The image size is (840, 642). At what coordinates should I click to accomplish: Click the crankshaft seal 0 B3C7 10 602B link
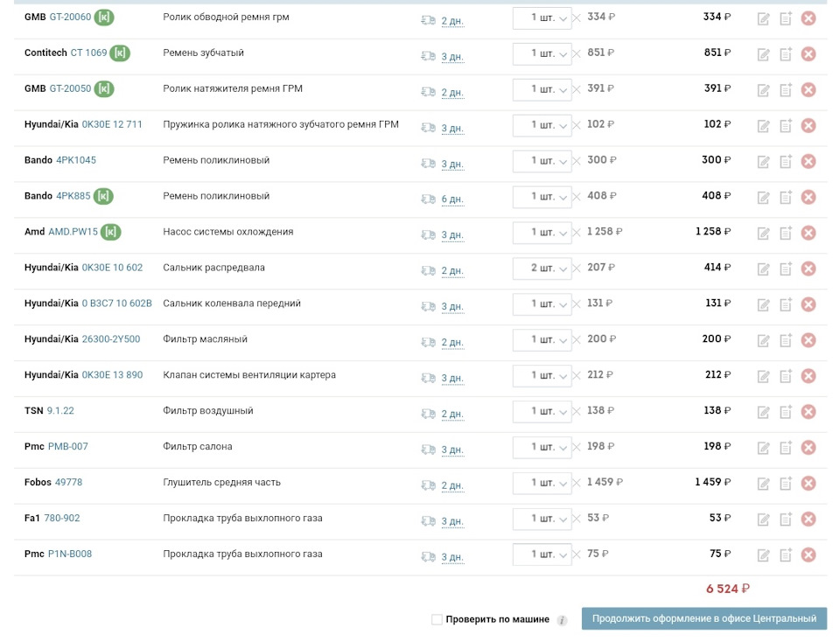click(116, 304)
